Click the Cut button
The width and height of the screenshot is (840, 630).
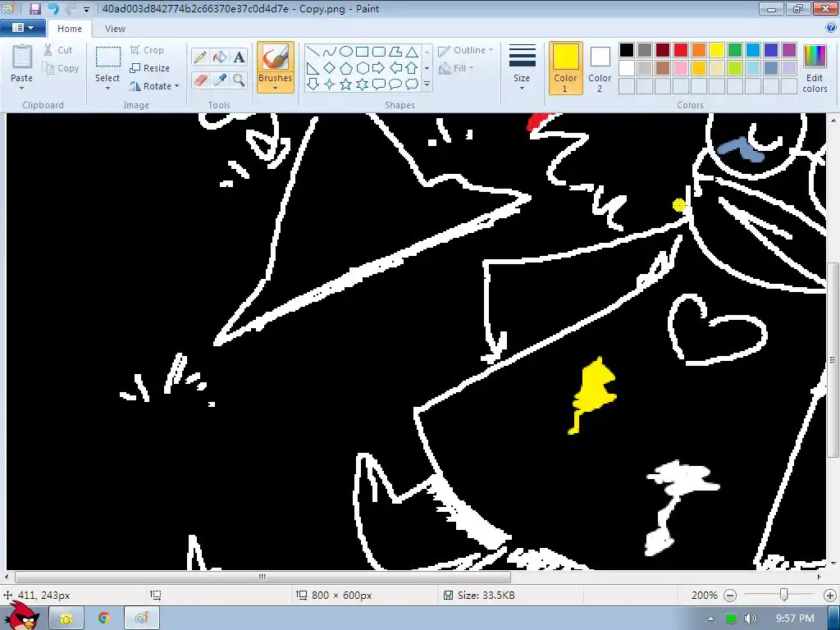pyautogui.click(x=58, y=50)
